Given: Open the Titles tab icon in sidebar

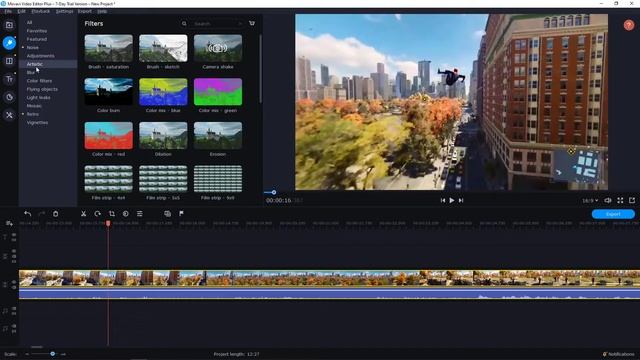Looking at the screenshot, I should point(9,79).
